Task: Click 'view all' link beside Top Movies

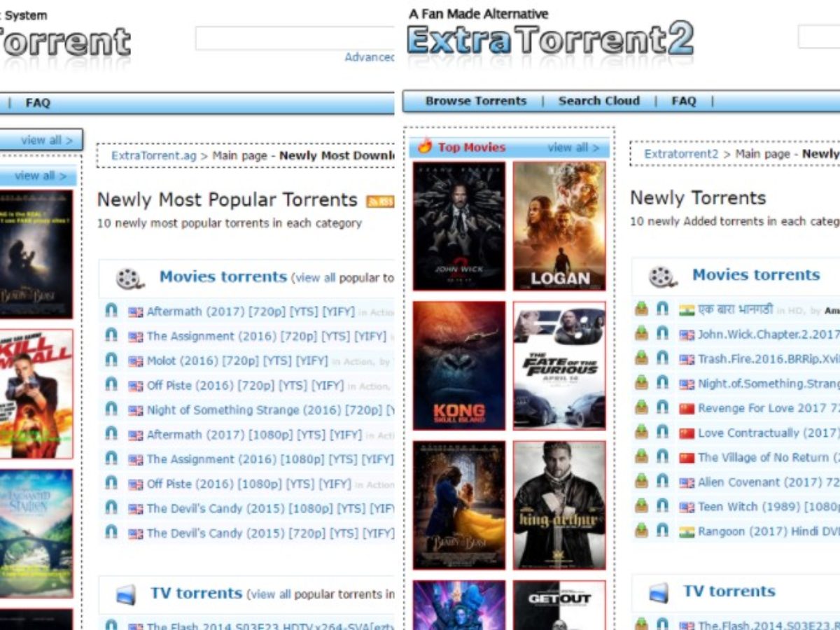Action: pyautogui.click(x=573, y=147)
